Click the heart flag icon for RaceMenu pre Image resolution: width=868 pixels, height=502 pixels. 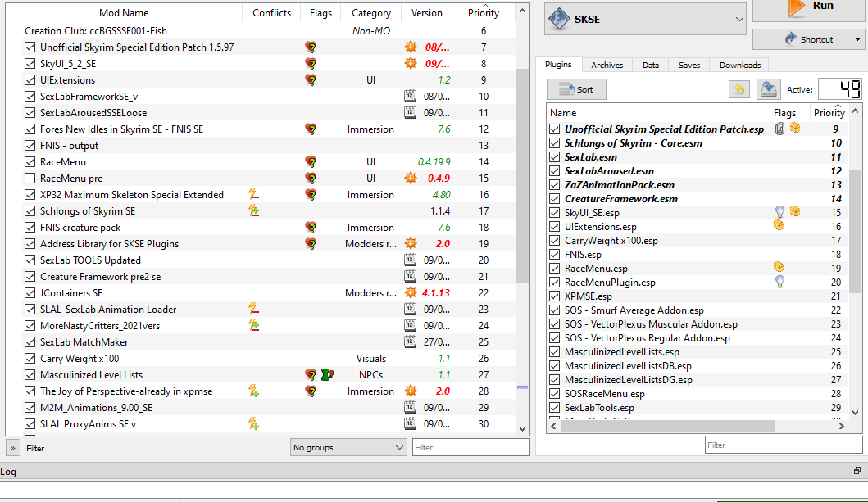pyautogui.click(x=311, y=178)
